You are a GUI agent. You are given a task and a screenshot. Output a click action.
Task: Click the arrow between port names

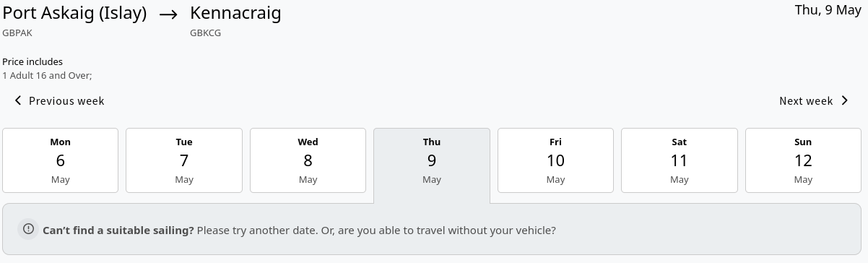(x=168, y=14)
